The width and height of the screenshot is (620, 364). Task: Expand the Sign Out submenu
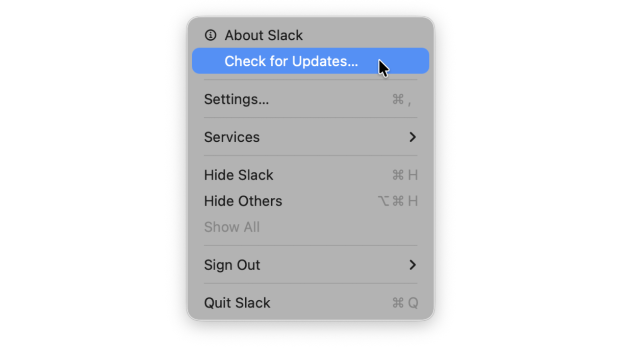coord(232,265)
